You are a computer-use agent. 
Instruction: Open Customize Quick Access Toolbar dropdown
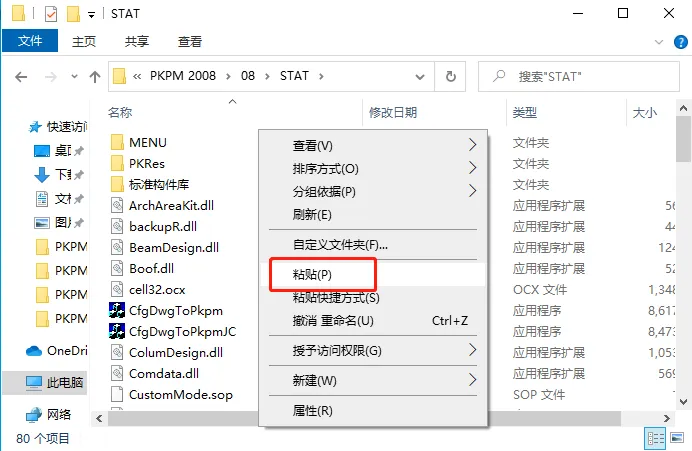tap(91, 15)
